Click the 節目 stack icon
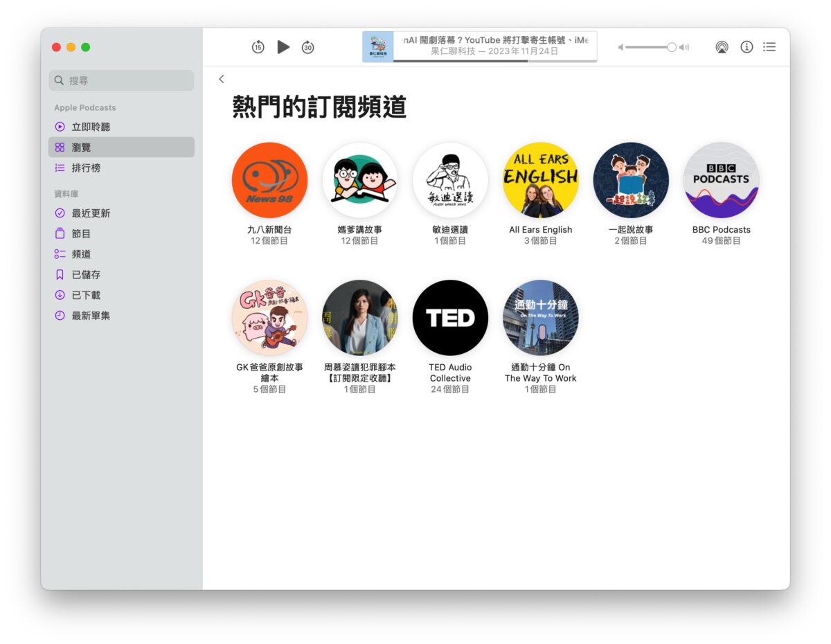Screen dimensions: 831x644 [60, 234]
